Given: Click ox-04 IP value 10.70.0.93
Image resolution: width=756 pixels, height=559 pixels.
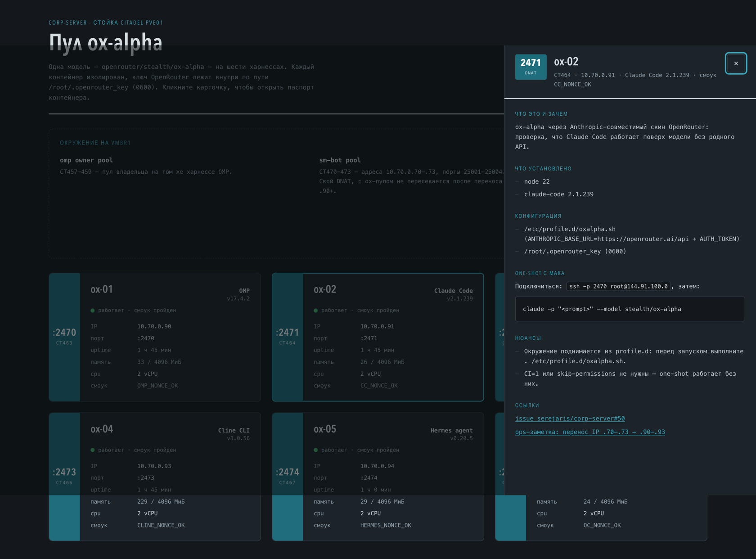Looking at the screenshot, I should (154, 466).
